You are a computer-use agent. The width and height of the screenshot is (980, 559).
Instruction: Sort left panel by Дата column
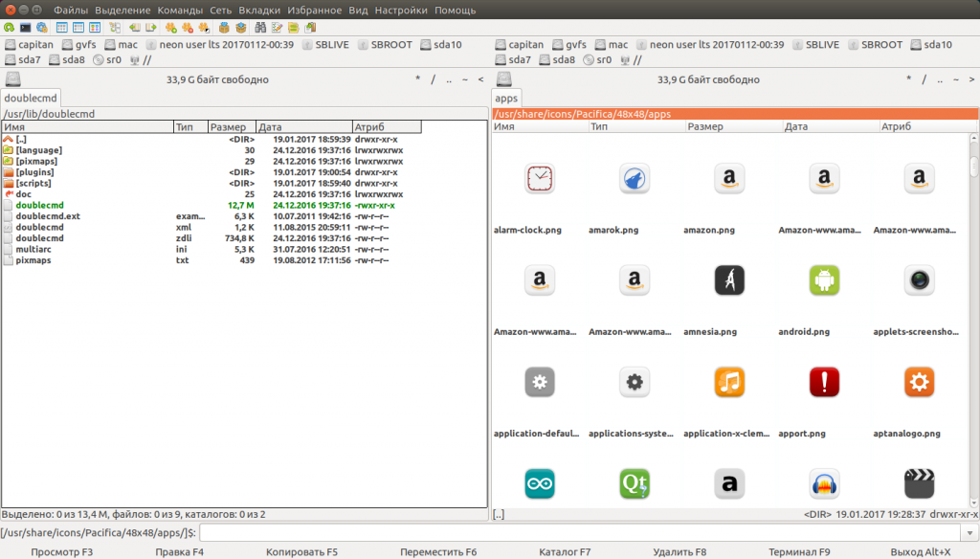tap(304, 127)
